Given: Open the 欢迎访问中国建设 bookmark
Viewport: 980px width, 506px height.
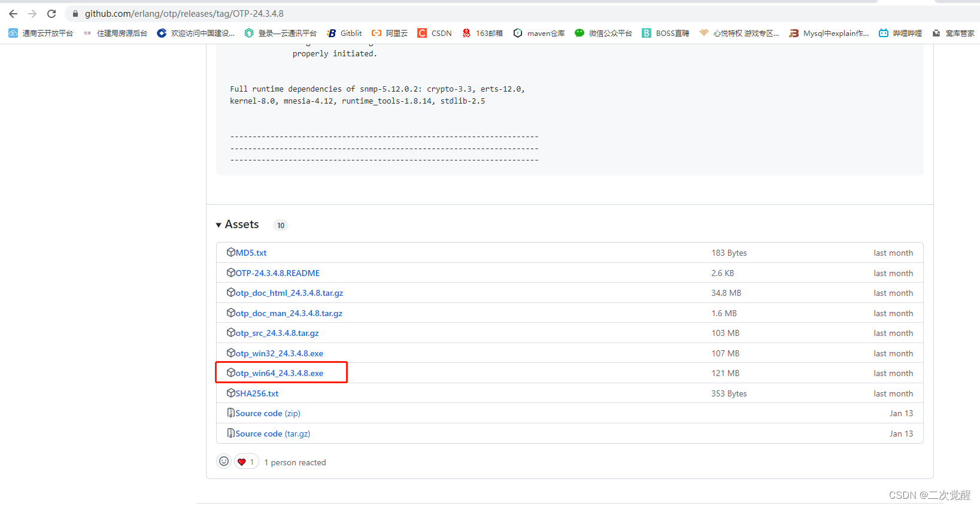Looking at the screenshot, I should (x=196, y=33).
